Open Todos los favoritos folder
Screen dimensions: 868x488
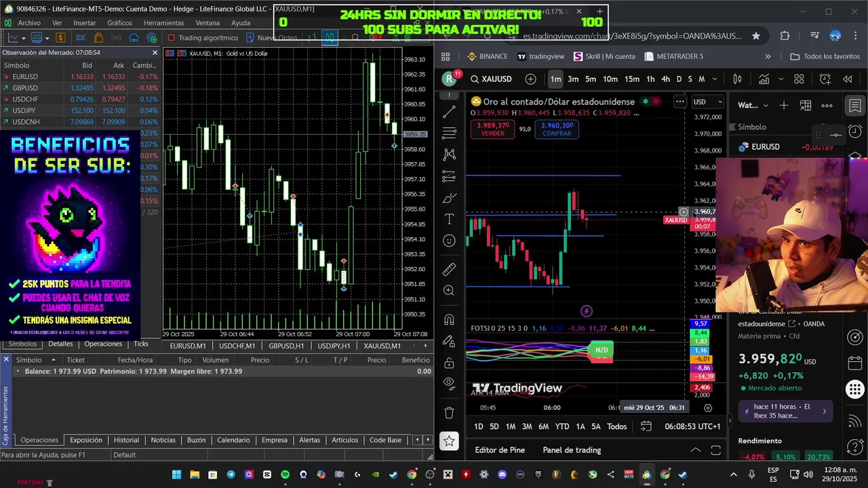[x=825, y=56]
